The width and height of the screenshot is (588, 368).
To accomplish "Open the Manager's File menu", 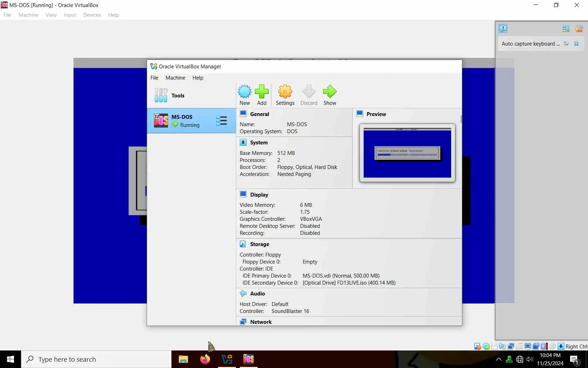I will pyautogui.click(x=154, y=78).
